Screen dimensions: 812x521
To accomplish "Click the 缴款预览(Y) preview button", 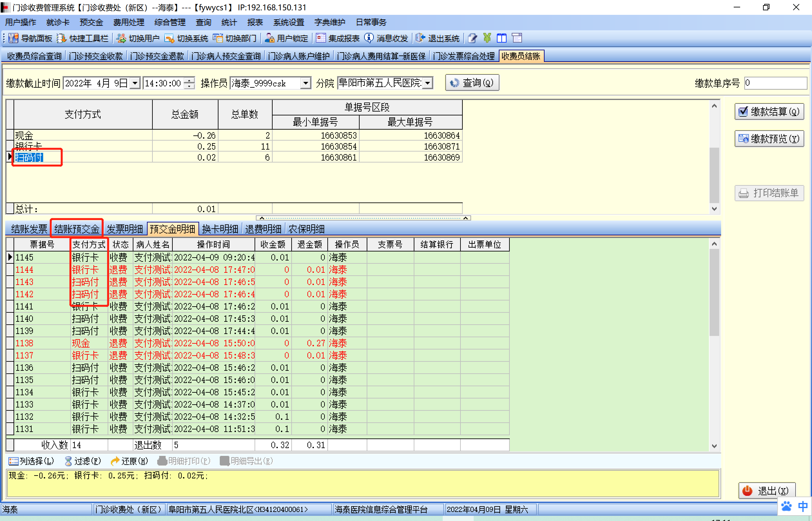I will [x=769, y=139].
